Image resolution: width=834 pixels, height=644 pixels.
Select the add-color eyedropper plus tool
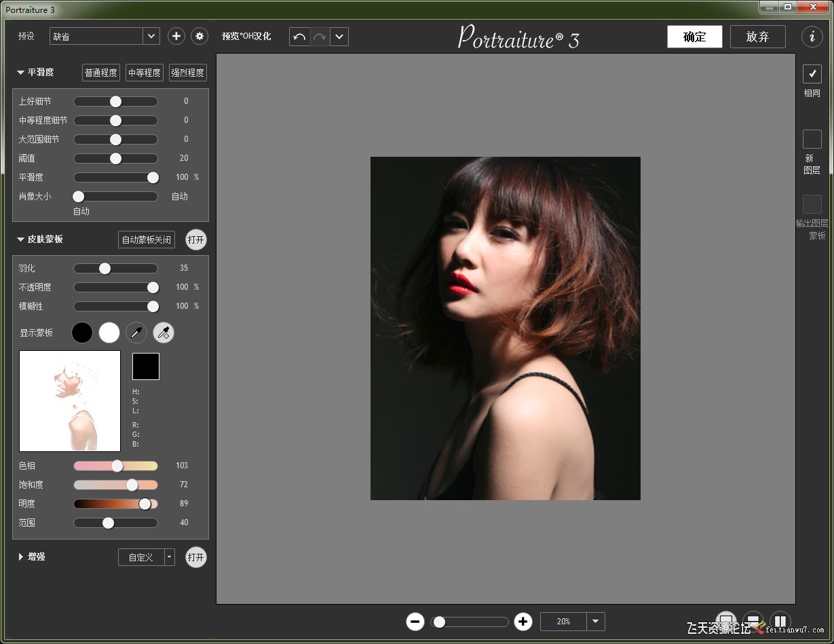(164, 333)
